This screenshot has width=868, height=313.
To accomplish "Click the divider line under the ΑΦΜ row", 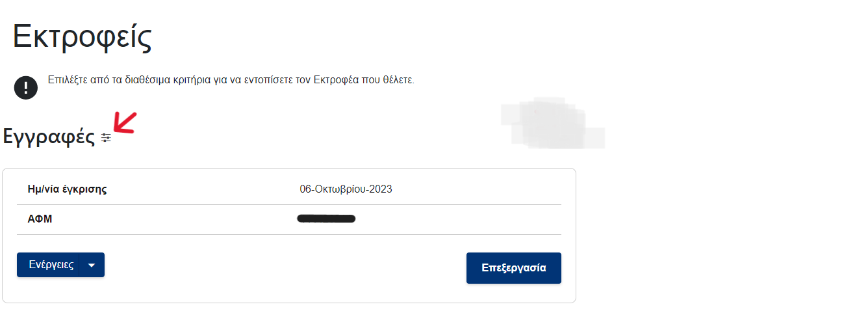I will [x=289, y=234].
